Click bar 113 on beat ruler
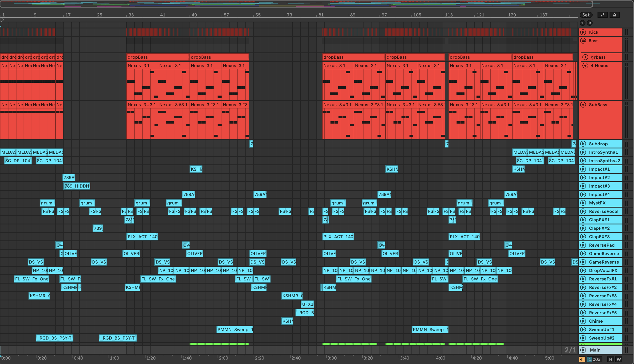Viewport: 634px width, 364px height. (x=449, y=15)
